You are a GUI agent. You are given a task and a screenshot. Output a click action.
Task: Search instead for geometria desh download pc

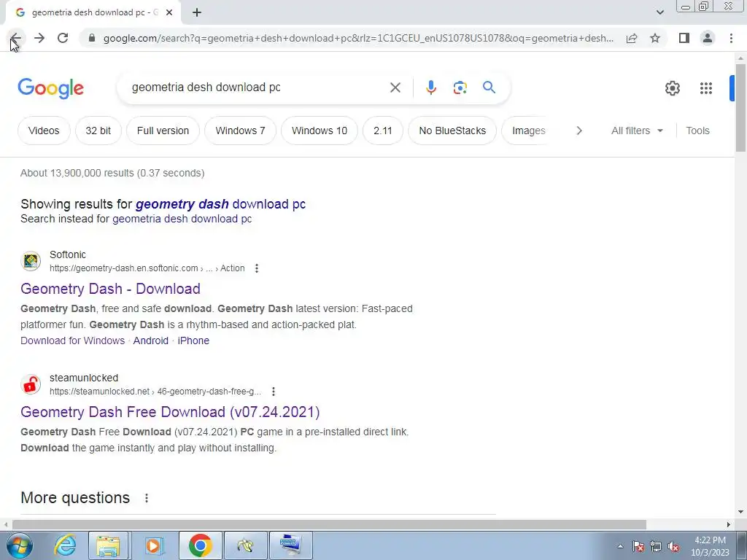pos(182,219)
